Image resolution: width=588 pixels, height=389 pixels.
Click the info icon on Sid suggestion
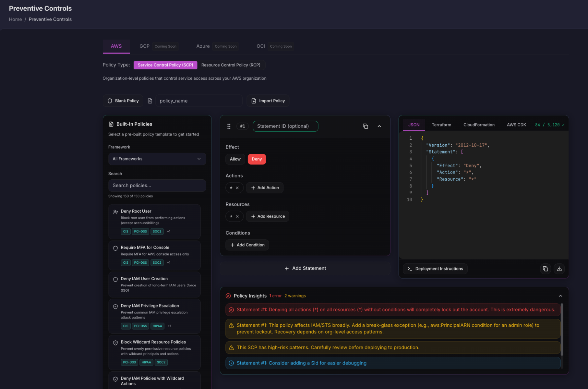coord(231,363)
